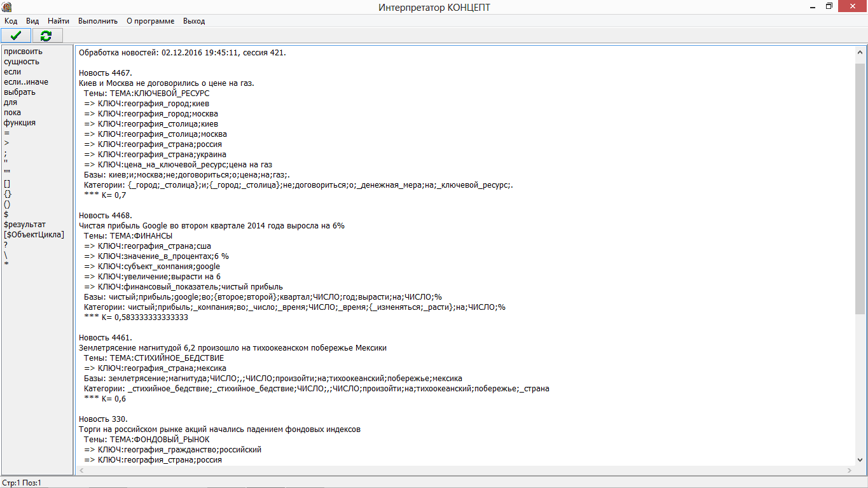868x488 pixels.
Task: Click 'КЛЮЧ:значение_в_процентах;6 %' line
Action: 156,256
